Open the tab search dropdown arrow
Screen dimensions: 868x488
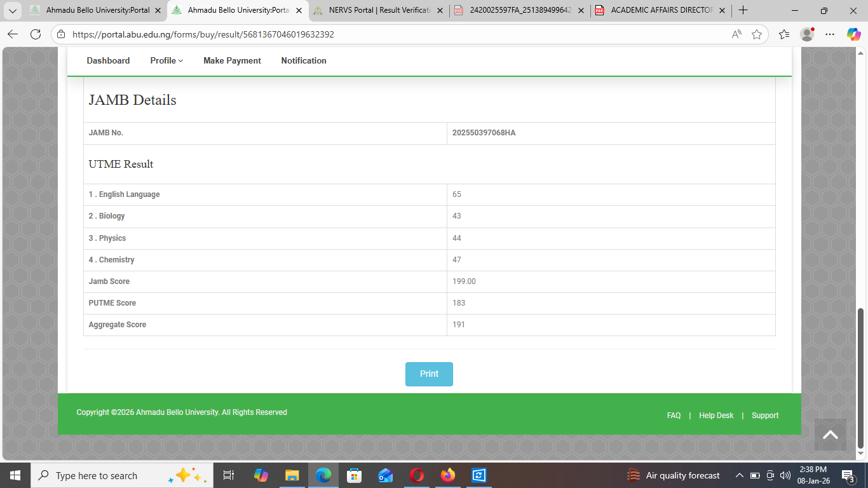(12, 11)
